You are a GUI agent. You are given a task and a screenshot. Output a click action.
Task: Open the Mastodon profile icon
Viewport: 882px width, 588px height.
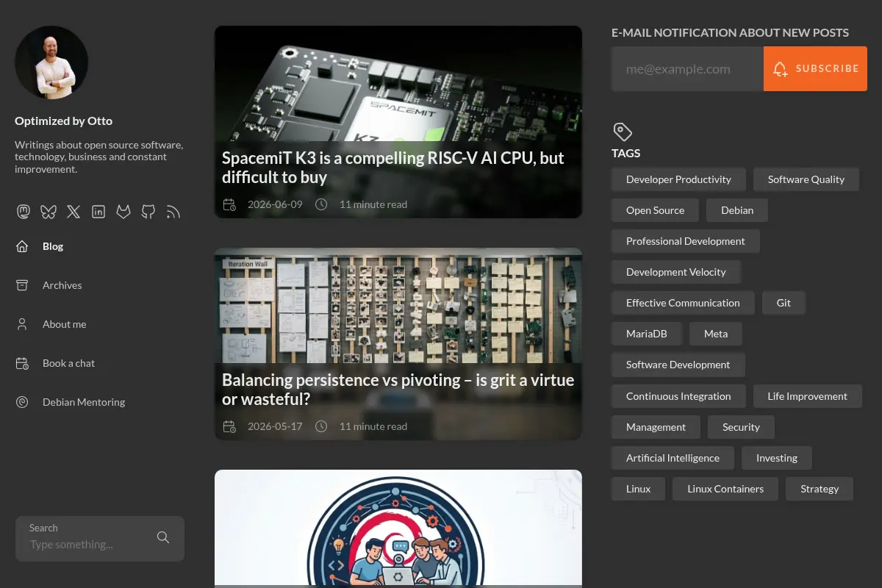pos(24,212)
